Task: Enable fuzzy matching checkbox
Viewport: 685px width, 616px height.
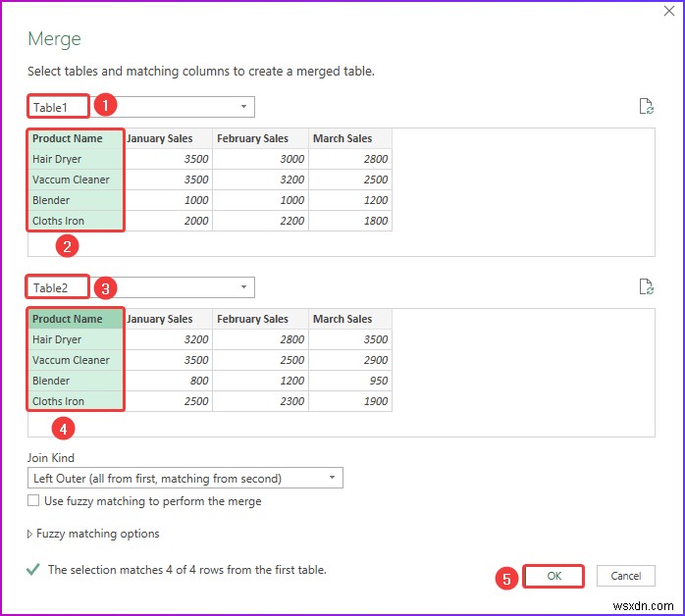Action: pyautogui.click(x=34, y=501)
